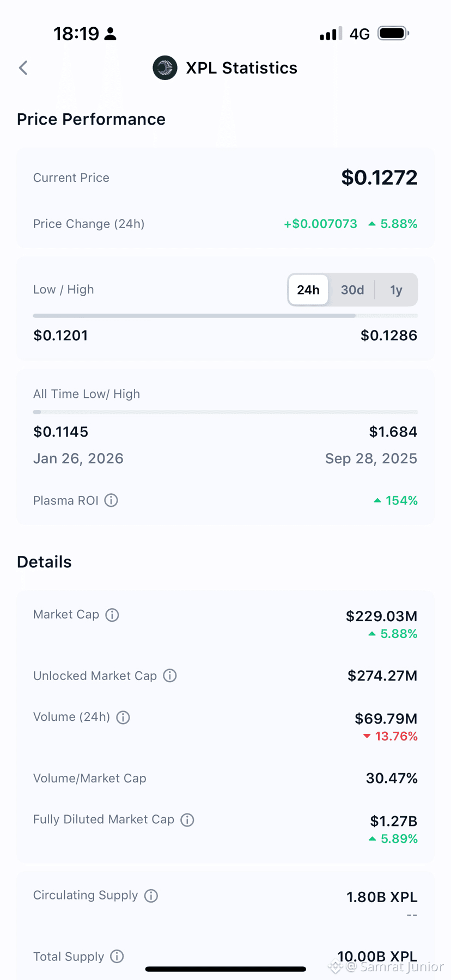Viewport: 451px width, 980px height.
Task: Tap Fully Diluted Market Cap info icon
Action: 187,819
